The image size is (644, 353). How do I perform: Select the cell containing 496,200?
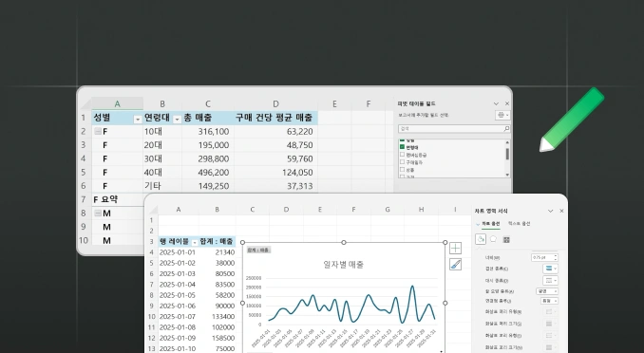(208, 173)
